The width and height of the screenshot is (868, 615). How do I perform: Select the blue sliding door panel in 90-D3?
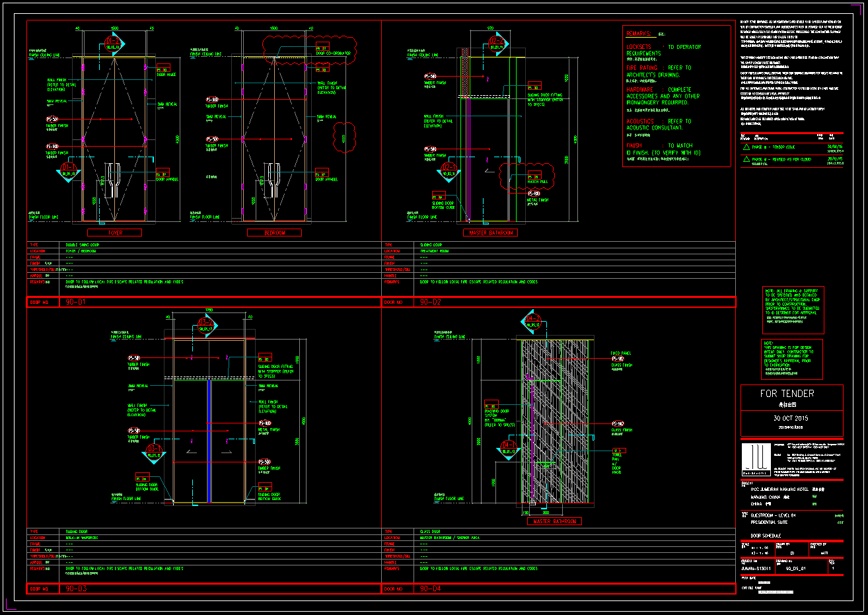tap(209, 441)
